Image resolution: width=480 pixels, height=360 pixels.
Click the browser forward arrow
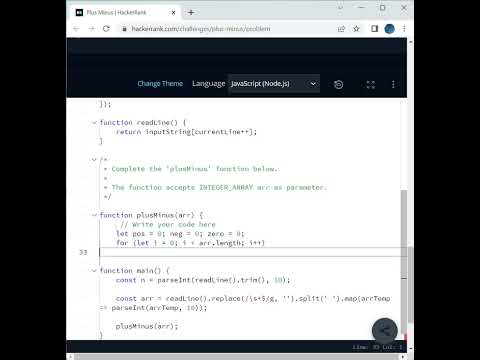[92, 29]
